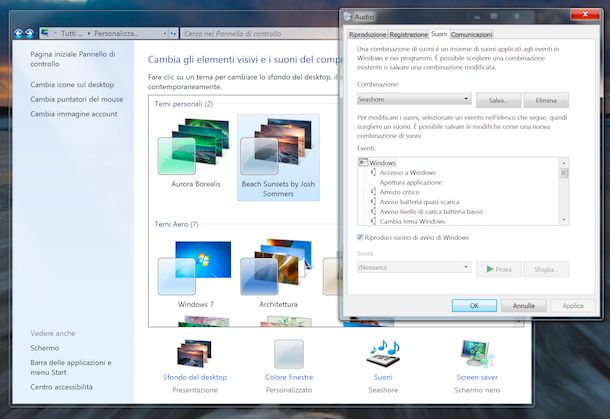610x419 pixels.
Task: Click the Sfondo del desktop link text
Action: click(195, 377)
